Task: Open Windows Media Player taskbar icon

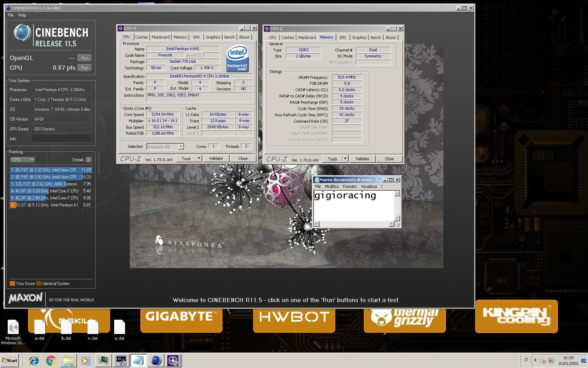Action: click(85, 360)
